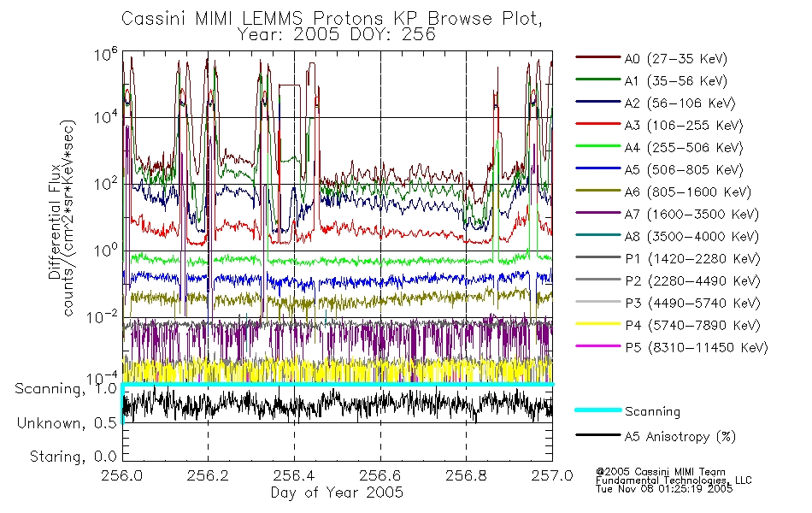This screenshot has width=812, height=513.
Task: Click the 'Unknown, 0.5' axis label
Action: tap(67, 423)
